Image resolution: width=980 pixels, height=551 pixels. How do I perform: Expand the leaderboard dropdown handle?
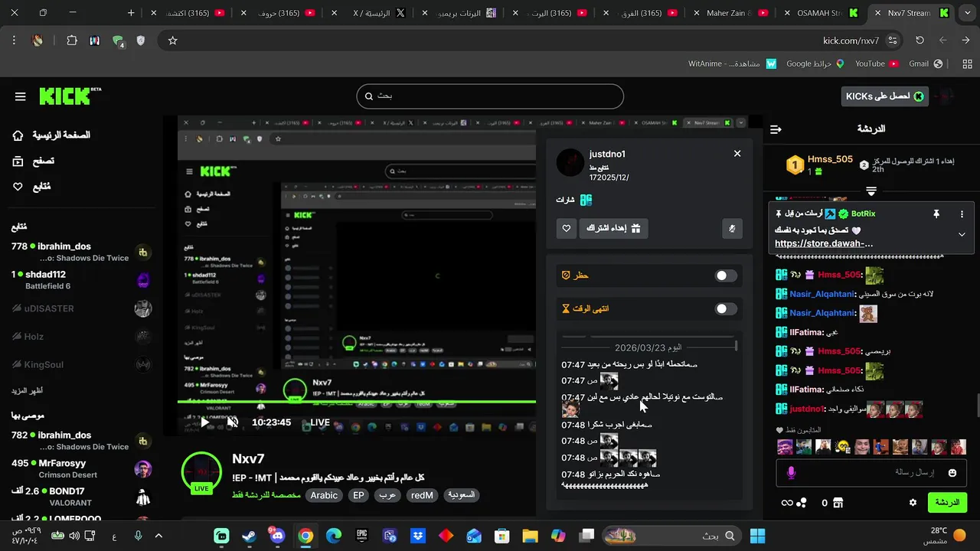point(871,191)
